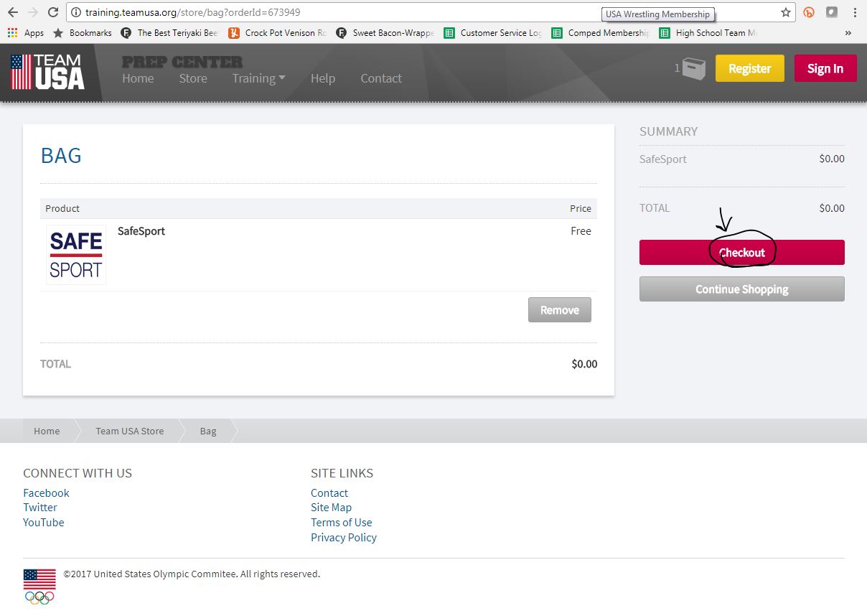This screenshot has width=867, height=616.
Task: Go to Help in navigation bar
Action: pos(322,78)
